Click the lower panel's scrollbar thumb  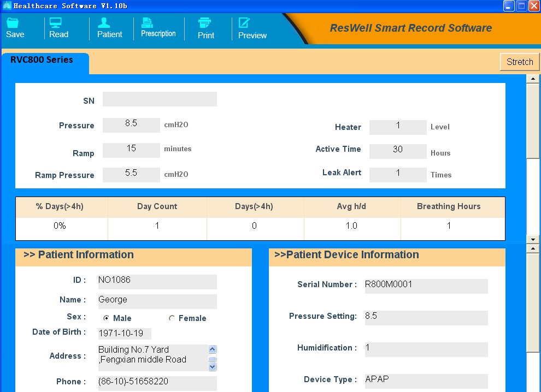(533, 302)
